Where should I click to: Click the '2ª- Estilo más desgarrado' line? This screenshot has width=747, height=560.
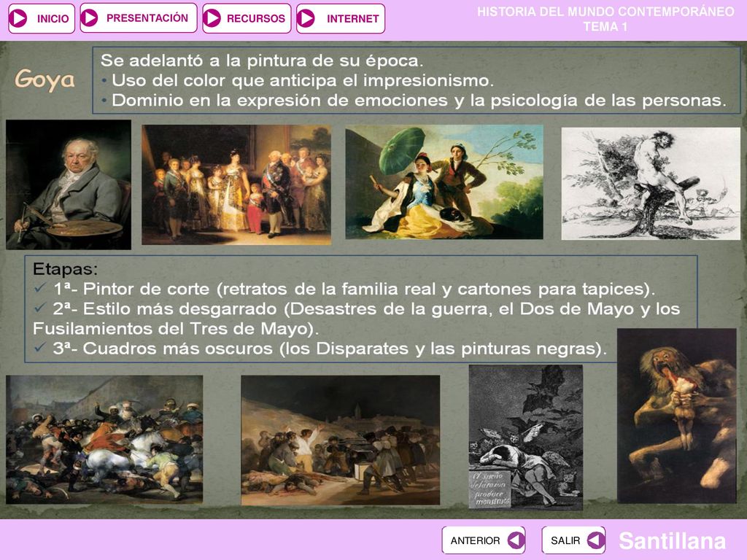pyautogui.click(x=356, y=319)
